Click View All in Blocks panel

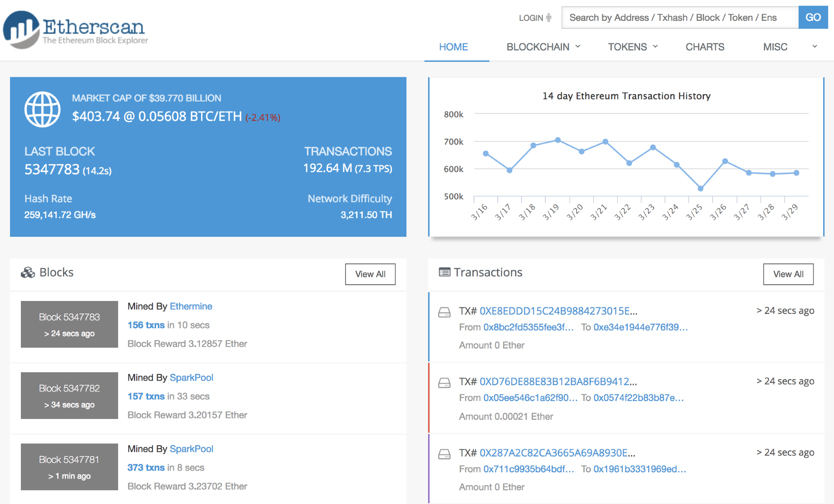(x=370, y=274)
